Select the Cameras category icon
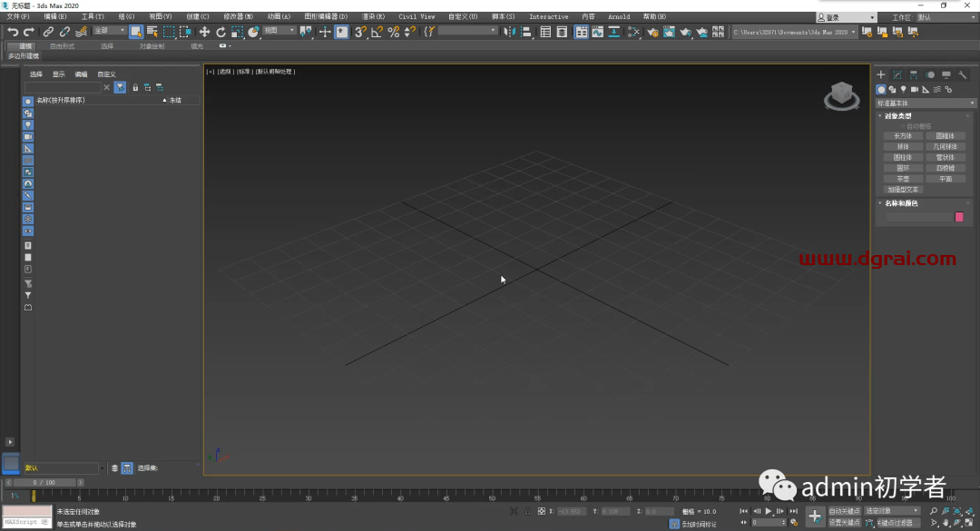The height and width of the screenshot is (531, 980). (x=915, y=90)
